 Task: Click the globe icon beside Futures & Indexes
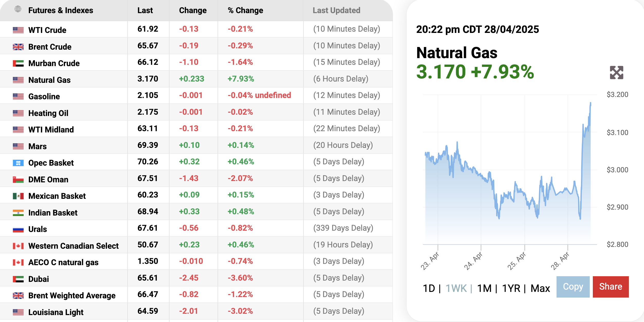coord(18,9)
